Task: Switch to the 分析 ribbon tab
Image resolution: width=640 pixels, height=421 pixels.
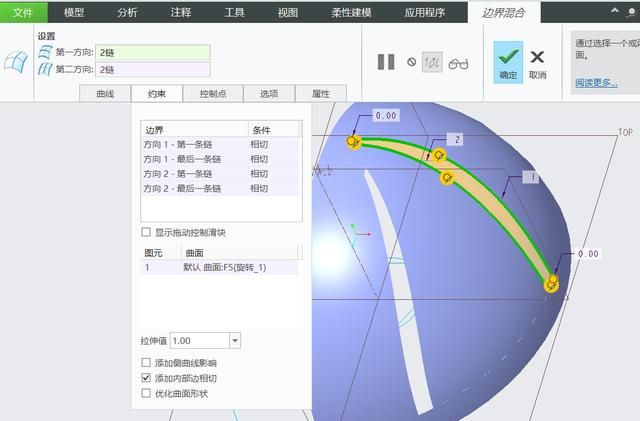Action: tap(127, 13)
